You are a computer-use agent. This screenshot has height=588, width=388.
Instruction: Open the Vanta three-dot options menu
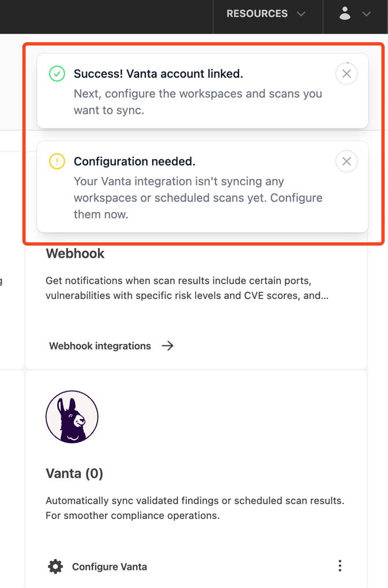[340, 566]
